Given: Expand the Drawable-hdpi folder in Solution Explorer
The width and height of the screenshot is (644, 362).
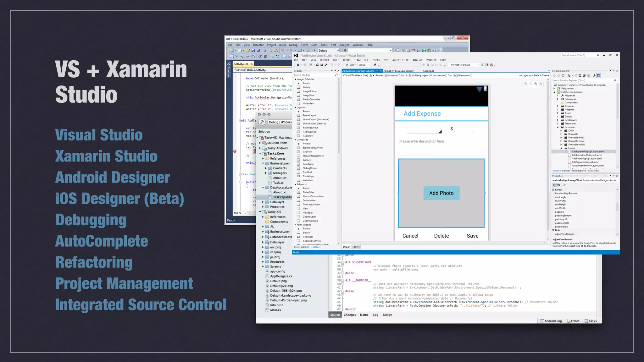Looking at the screenshot, I should 561,138.
